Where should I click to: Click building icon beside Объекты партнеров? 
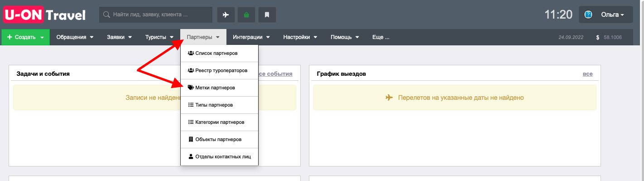(x=191, y=139)
